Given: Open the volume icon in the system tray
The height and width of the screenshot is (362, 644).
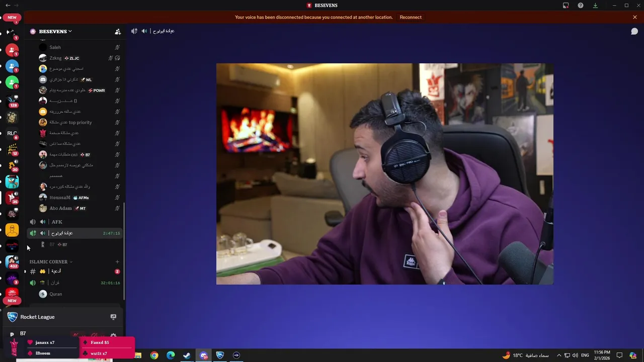Looking at the screenshot, I should (575, 355).
